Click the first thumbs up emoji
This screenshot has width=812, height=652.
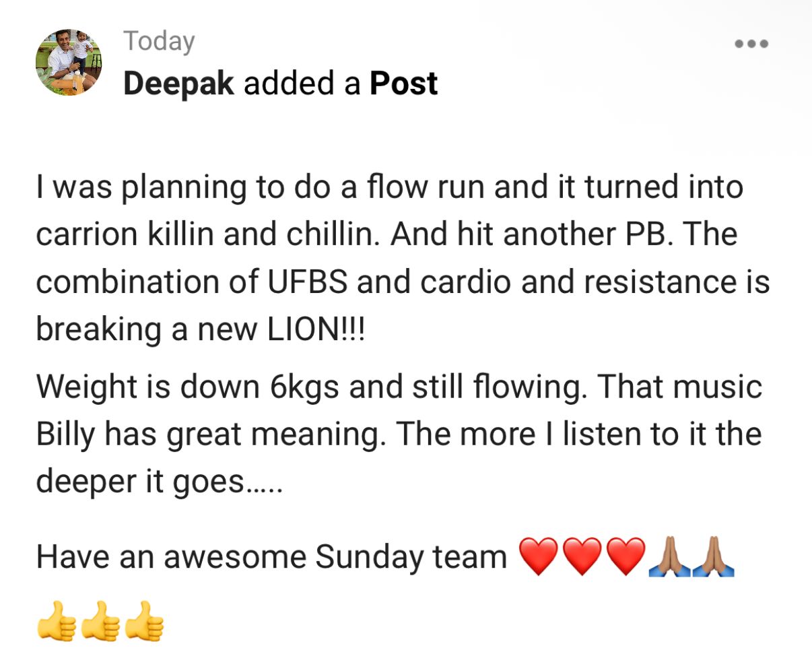(x=57, y=621)
